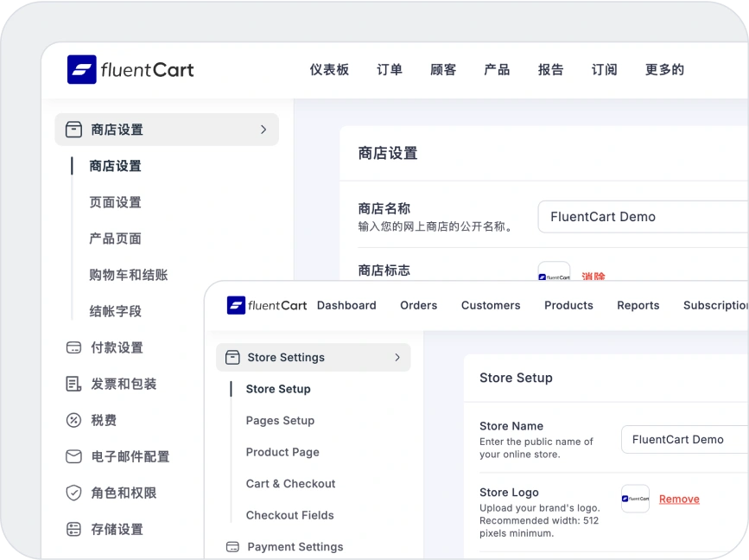Click the 付款设置 payment card icon
Viewport: 749px width, 560px height.
pos(73,347)
